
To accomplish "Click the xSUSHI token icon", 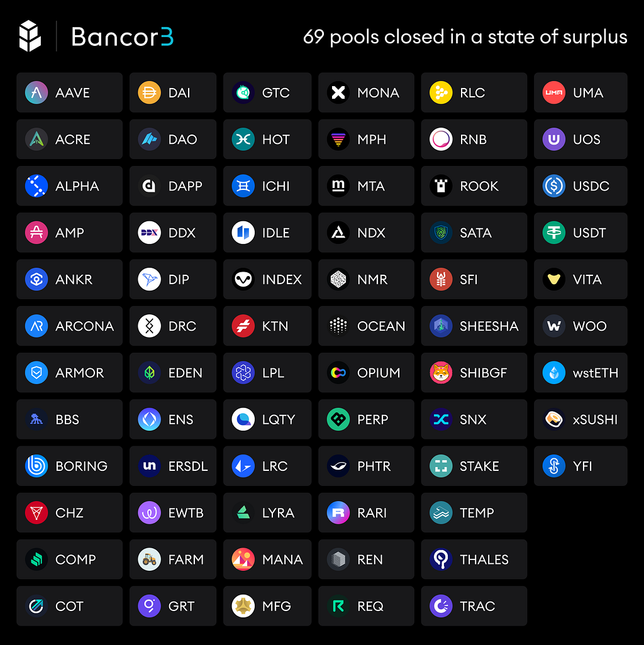I will (554, 419).
